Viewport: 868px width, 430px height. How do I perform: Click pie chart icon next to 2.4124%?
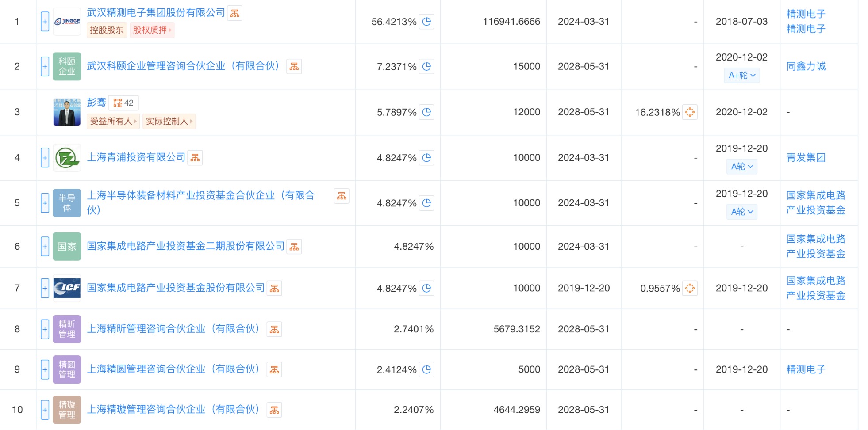pyautogui.click(x=426, y=369)
